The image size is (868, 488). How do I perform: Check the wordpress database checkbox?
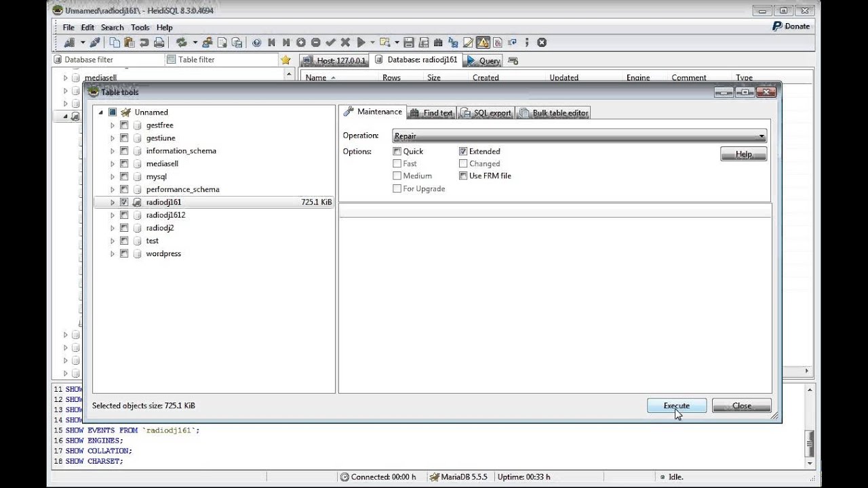pos(124,253)
